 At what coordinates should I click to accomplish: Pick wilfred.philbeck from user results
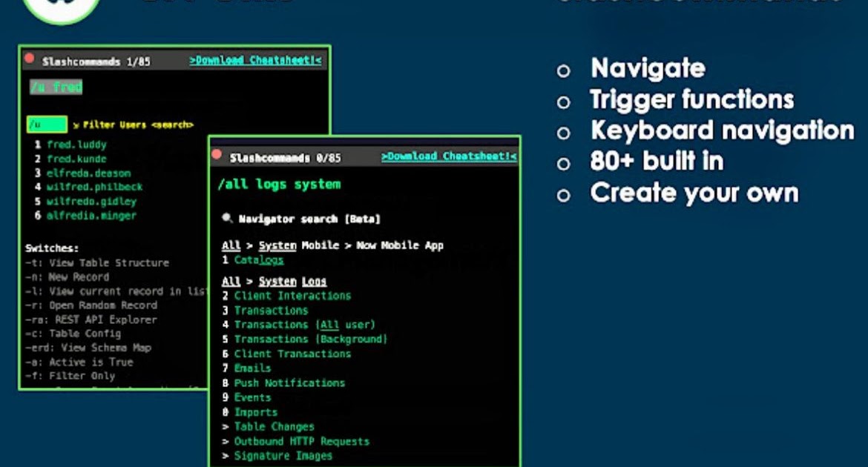[94, 187]
